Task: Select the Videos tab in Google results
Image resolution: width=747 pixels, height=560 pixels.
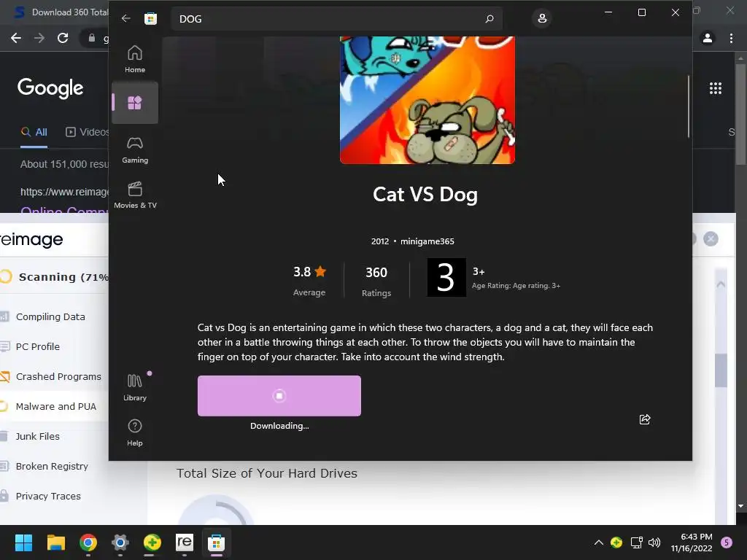Action: 88,133
